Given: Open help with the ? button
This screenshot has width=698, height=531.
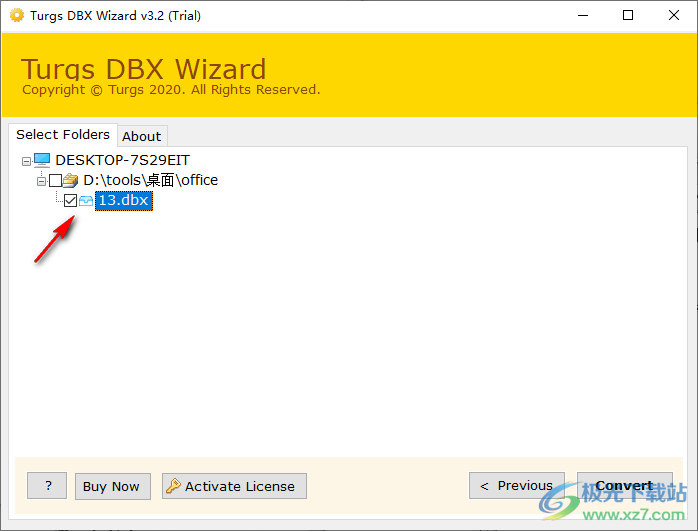Looking at the screenshot, I should coord(47,486).
